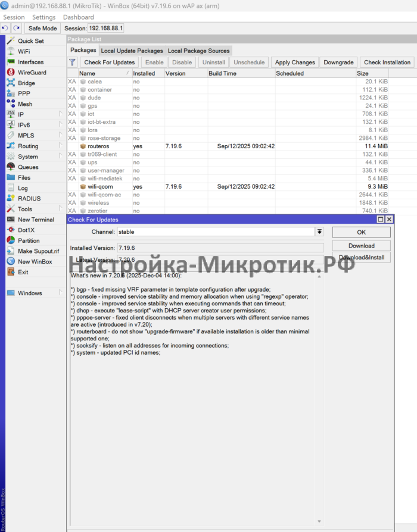The width and height of the screenshot is (417, 532).
Task: Click the Channel field showing stable
Action: pos(216,231)
